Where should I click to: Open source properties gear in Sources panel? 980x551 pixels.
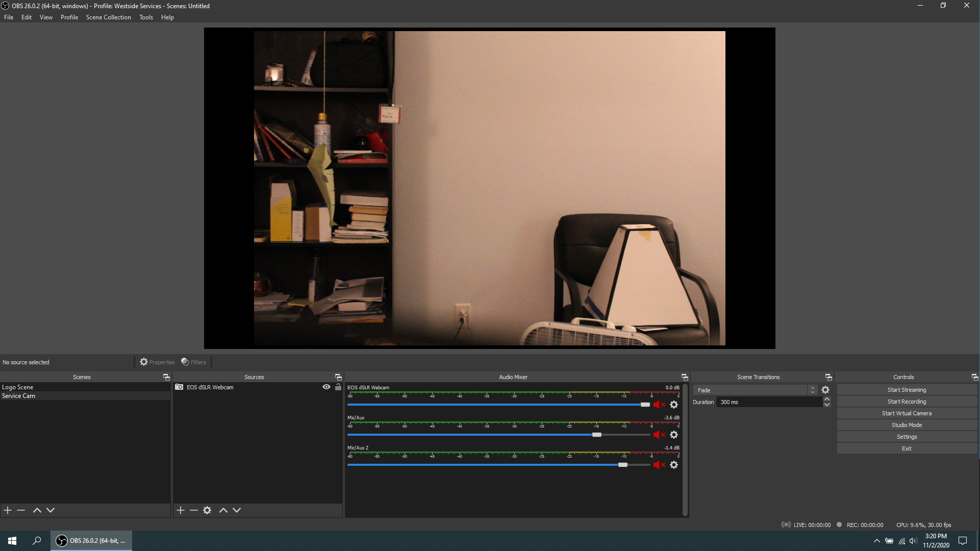207,510
